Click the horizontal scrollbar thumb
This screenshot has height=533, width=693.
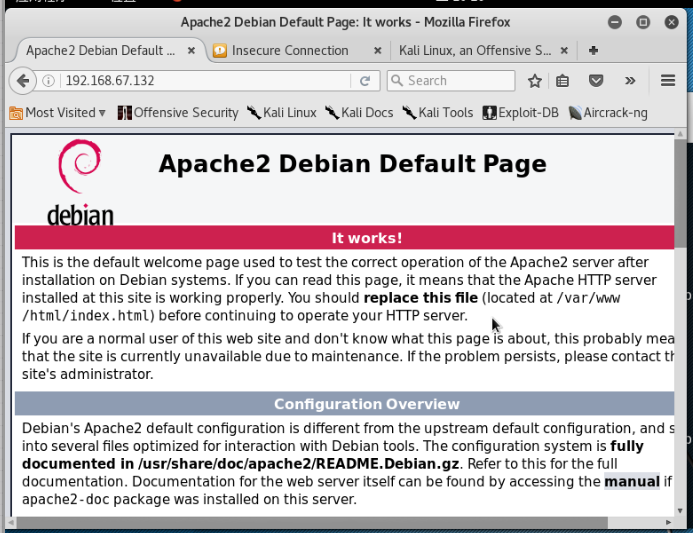tap(312, 522)
